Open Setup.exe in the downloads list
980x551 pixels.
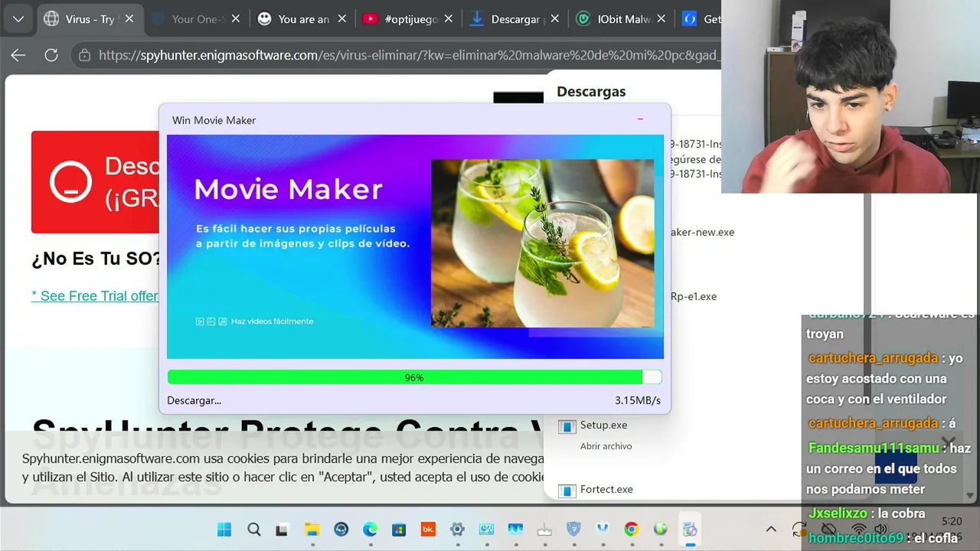point(603,425)
